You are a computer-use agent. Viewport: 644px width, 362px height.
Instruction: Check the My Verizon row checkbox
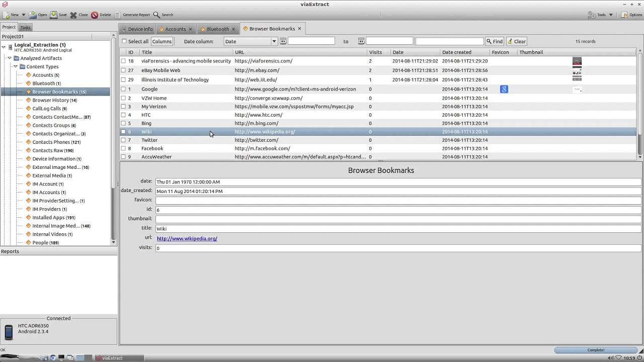pos(123,107)
